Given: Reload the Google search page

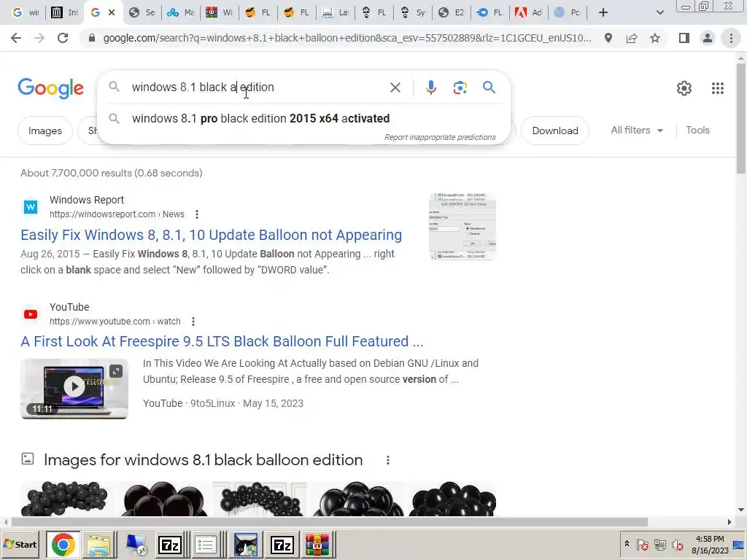Looking at the screenshot, I should tap(63, 38).
